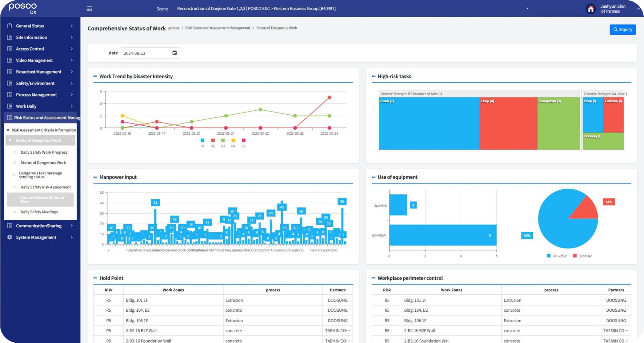Open the home icon in header
Screen dimensions: 644x343
pos(591,9)
